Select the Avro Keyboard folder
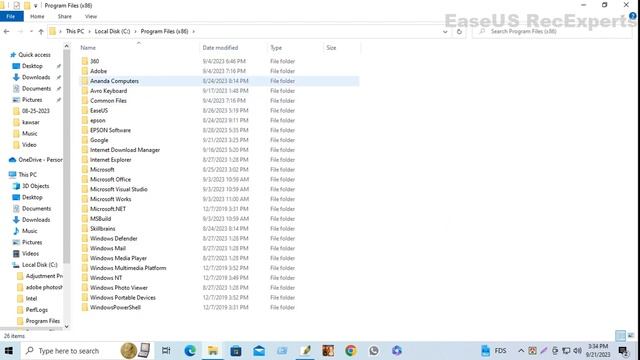 pos(108,91)
